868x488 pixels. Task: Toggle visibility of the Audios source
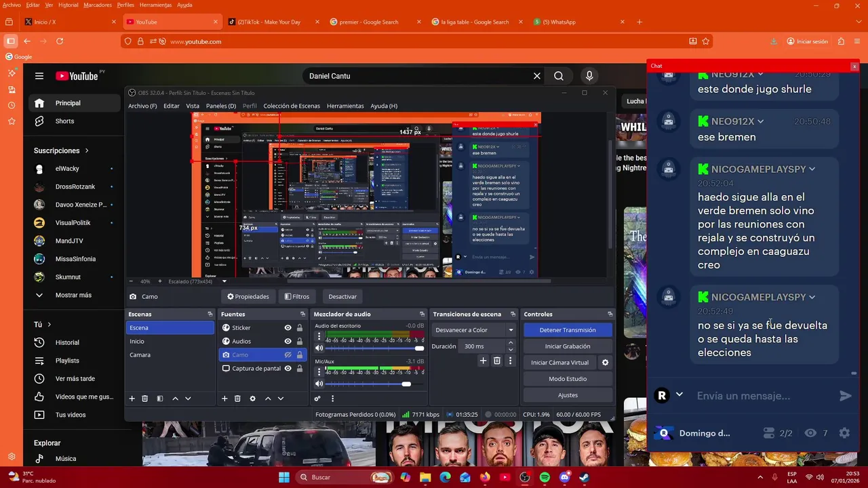click(288, 341)
